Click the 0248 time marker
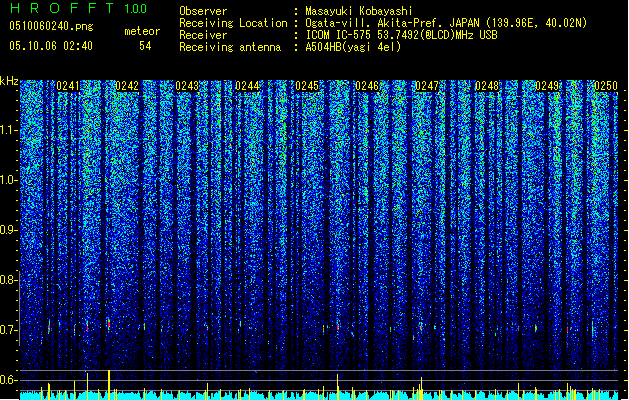This screenshot has height=400, width=629. tap(487, 86)
